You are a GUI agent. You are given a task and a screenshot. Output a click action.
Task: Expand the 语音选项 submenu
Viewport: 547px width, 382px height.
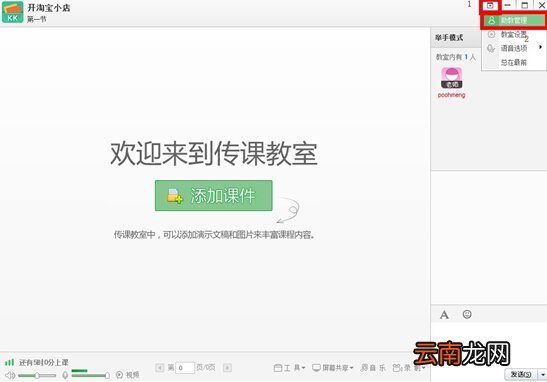pos(514,48)
